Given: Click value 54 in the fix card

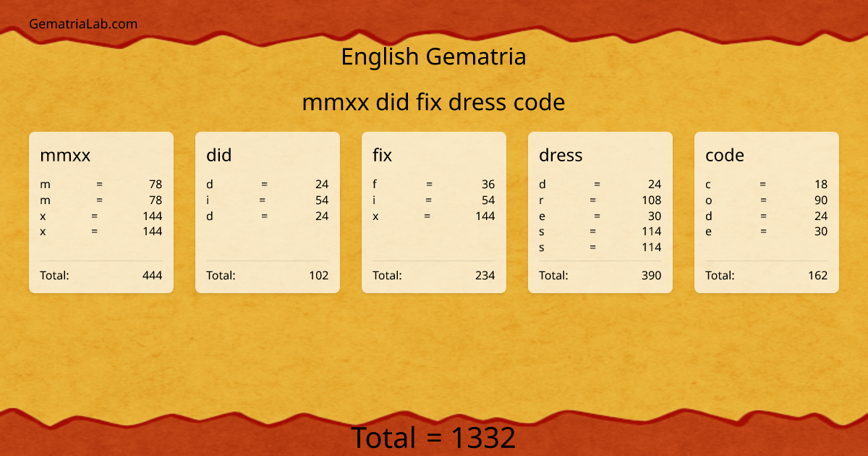Looking at the screenshot, I should (488, 200).
